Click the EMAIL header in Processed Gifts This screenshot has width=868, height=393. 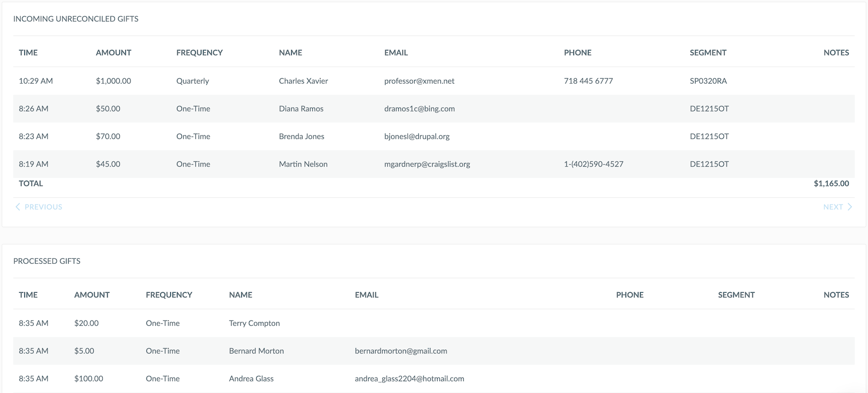point(367,295)
